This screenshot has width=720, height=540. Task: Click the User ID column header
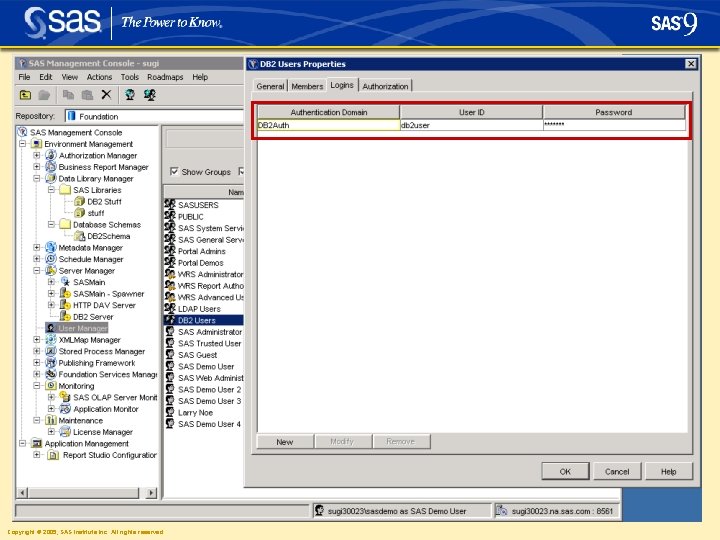click(471, 112)
